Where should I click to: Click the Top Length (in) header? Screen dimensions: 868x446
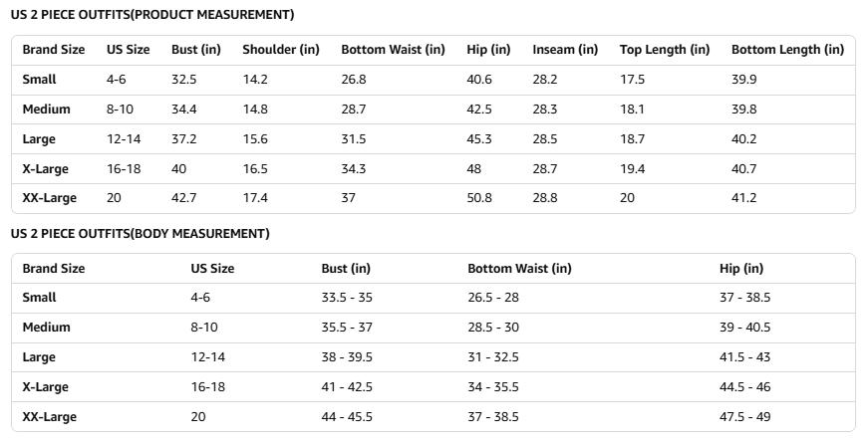click(665, 50)
